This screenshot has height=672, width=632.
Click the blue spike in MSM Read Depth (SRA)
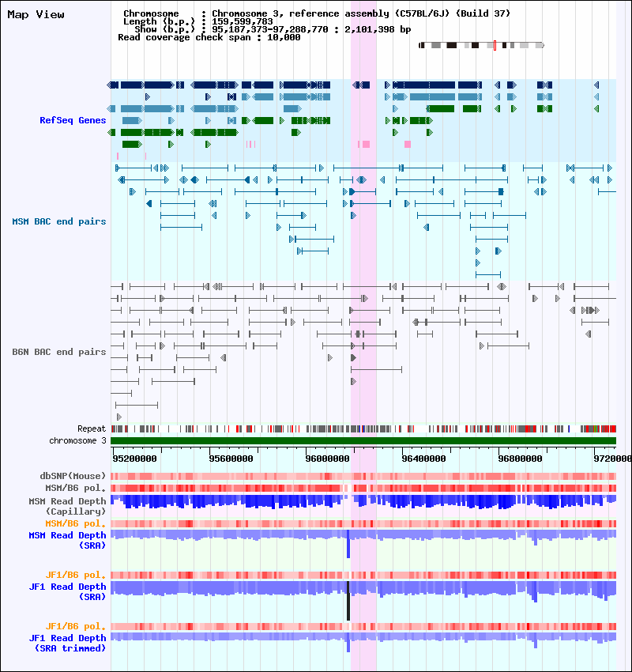(348, 544)
